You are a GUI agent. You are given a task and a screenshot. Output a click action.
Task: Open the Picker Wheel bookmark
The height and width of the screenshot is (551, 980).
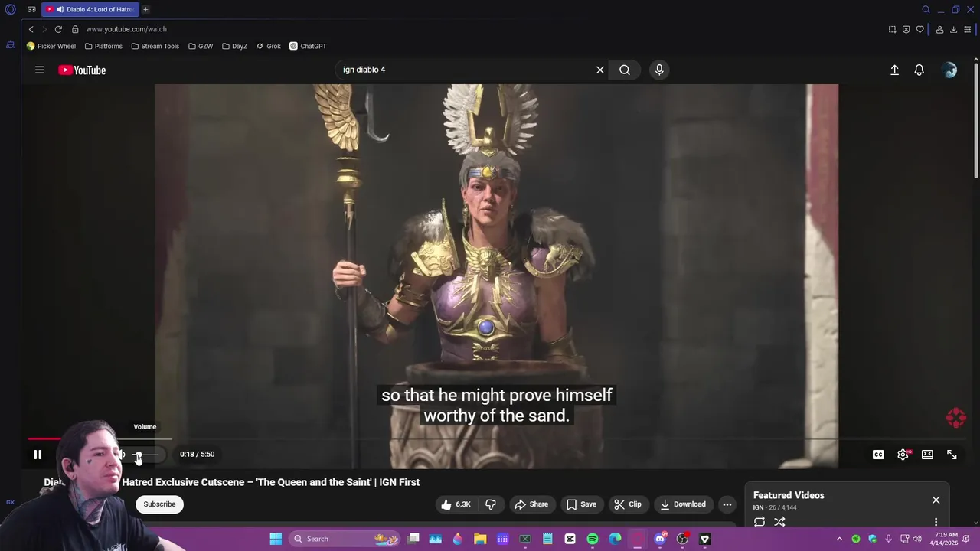coord(51,46)
